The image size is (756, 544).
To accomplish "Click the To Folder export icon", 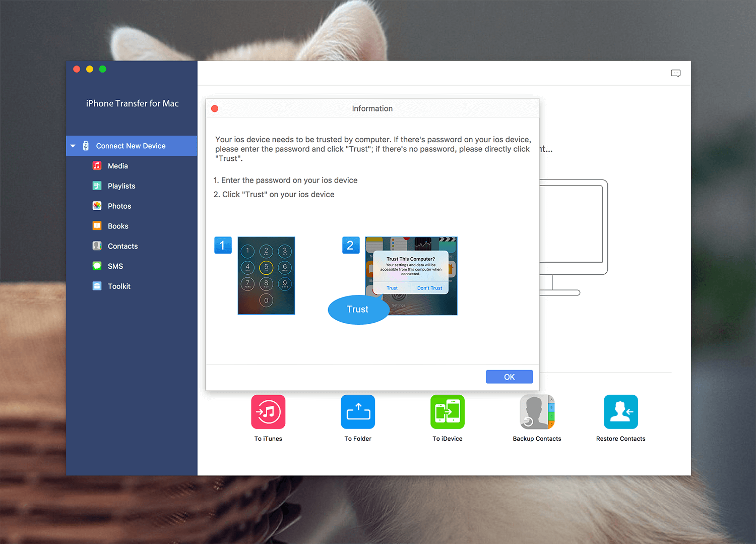I will pyautogui.click(x=358, y=412).
